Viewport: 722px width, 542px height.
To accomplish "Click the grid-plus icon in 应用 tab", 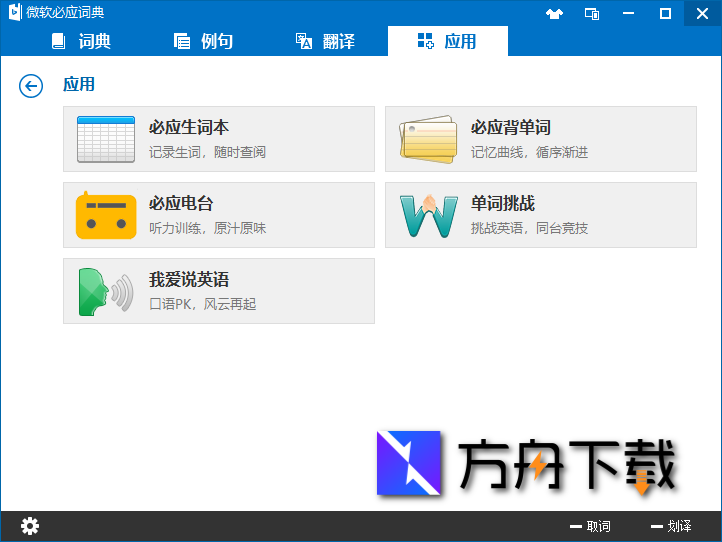I will (425, 41).
